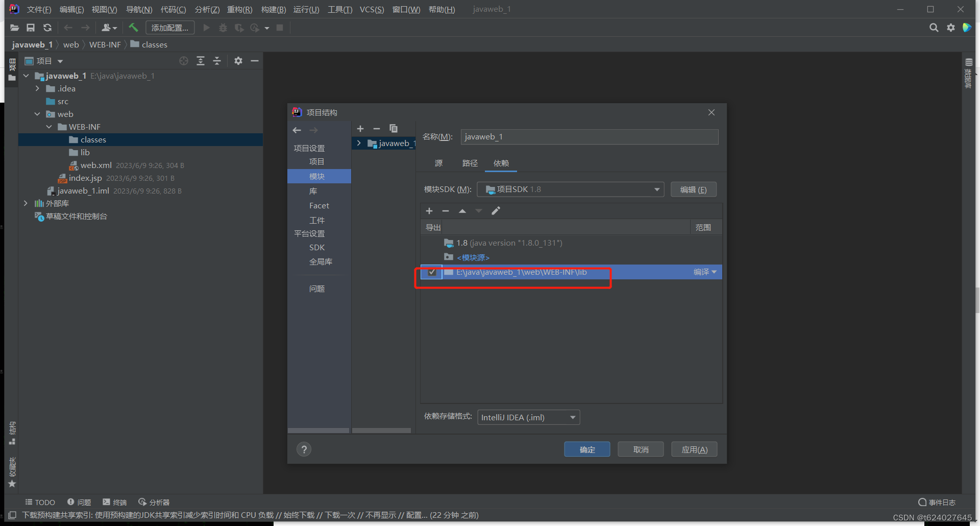Click the 编辑(E) SDK button

(x=693, y=189)
